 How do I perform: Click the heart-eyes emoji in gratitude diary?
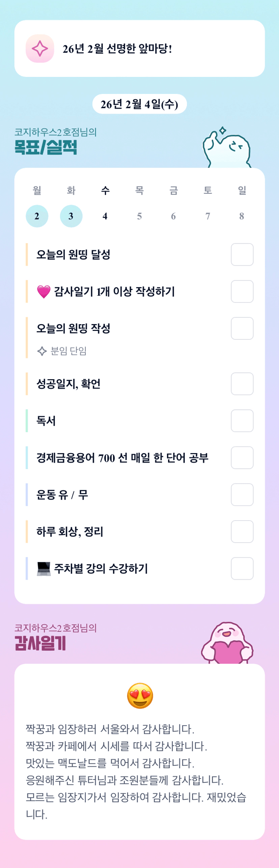tap(140, 696)
